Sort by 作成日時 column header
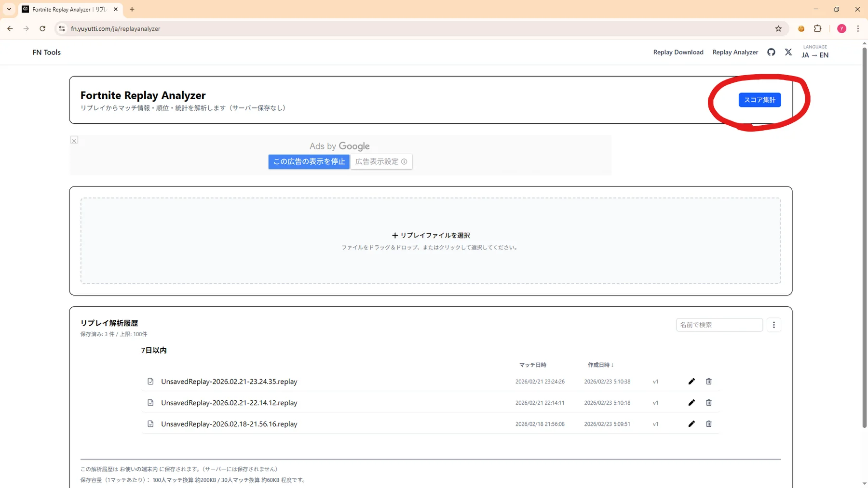Viewport: 868px width, 488px height. [600, 365]
